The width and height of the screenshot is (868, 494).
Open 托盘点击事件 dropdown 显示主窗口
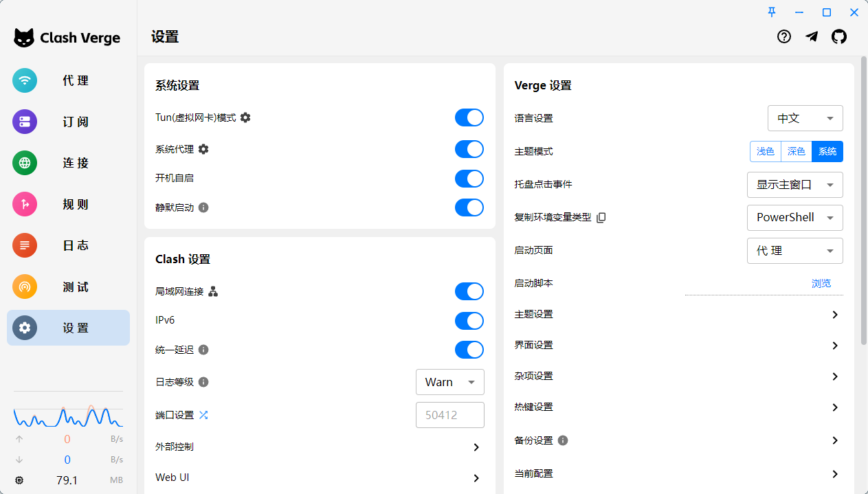[x=795, y=185]
